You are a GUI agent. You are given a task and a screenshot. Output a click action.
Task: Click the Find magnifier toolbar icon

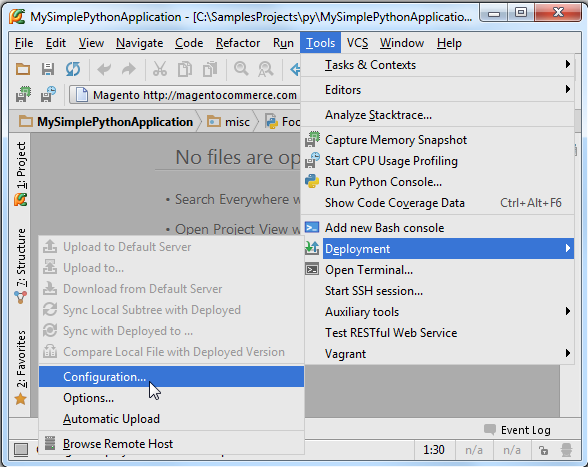pyautogui.click(x=241, y=69)
